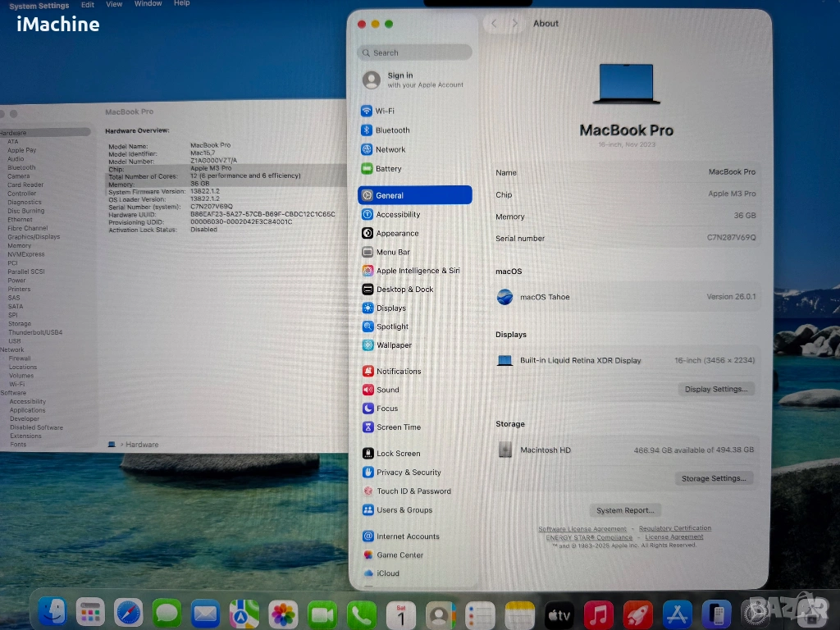Open the Regulatory Certification link

click(675, 529)
